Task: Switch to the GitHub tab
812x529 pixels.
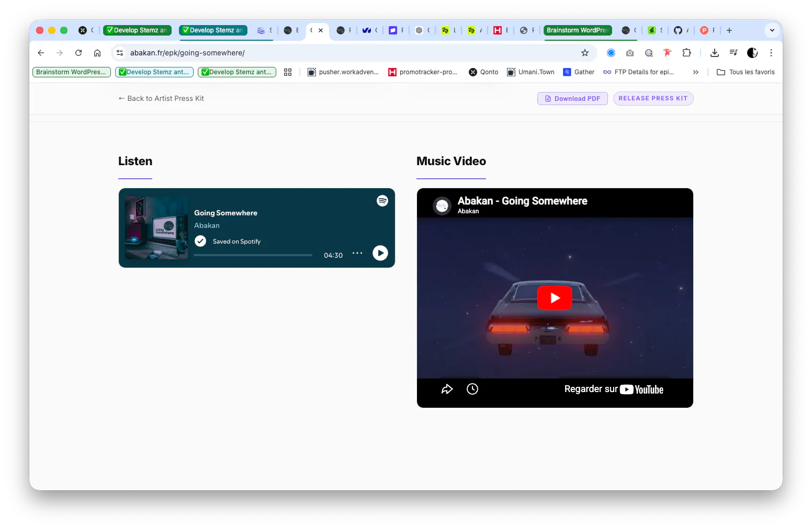Action: pyautogui.click(x=681, y=30)
